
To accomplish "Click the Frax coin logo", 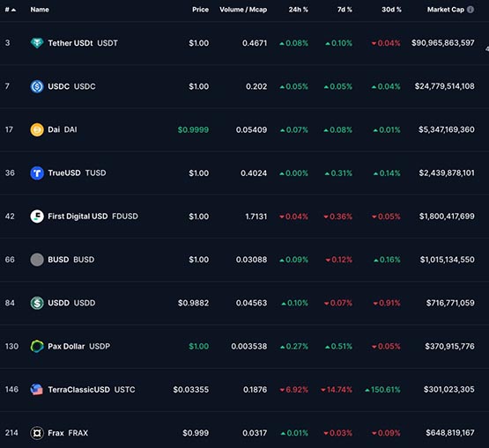I will (x=37, y=433).
